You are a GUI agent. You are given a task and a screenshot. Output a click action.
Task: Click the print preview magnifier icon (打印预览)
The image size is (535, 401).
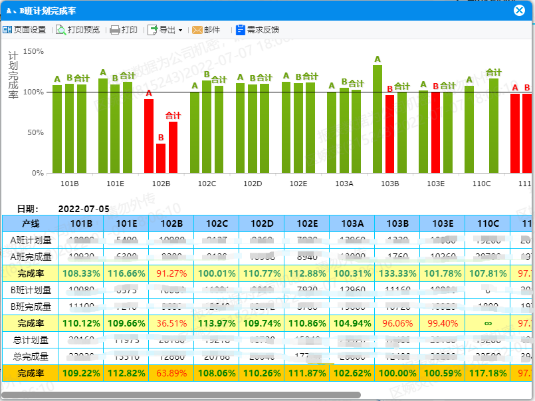click(61, 30)
